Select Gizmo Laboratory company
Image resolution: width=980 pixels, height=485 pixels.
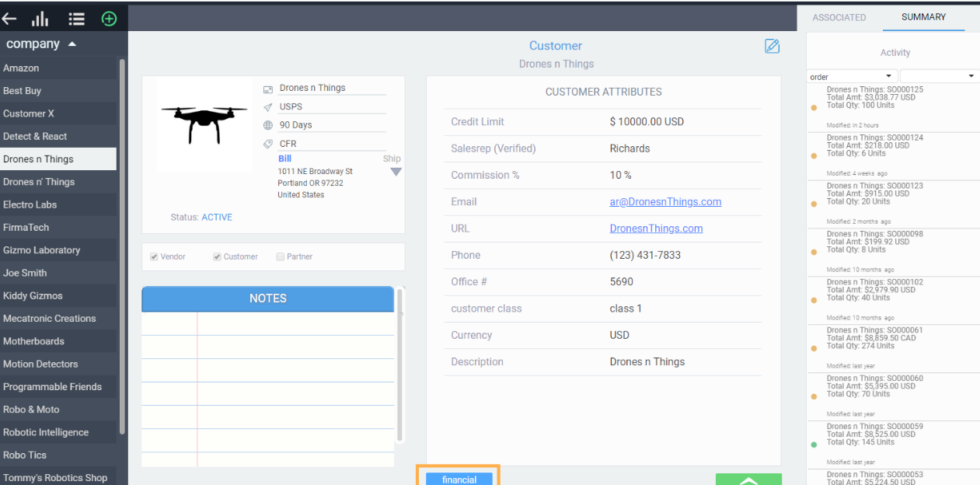pos(58,250)
